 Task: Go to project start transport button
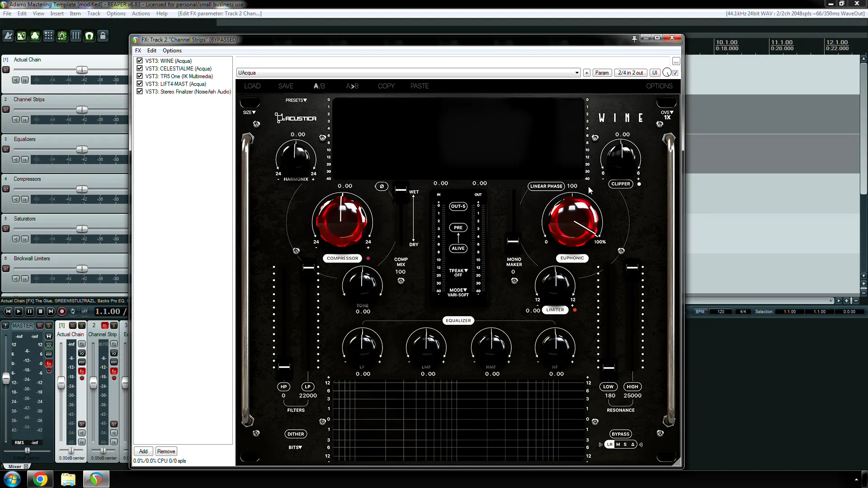point(8,311)
